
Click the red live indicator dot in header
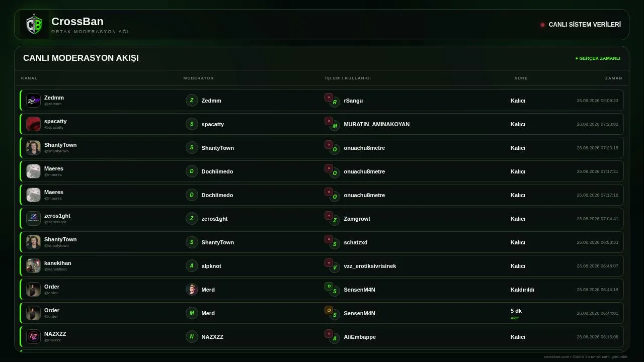[542, 25]
